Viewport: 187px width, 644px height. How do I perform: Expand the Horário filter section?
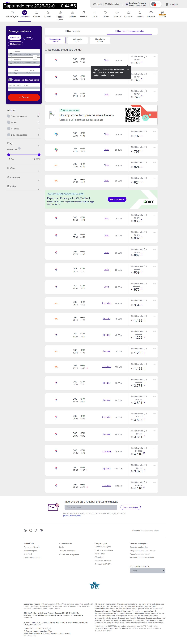pyautogui.click(x=38, y=171)
